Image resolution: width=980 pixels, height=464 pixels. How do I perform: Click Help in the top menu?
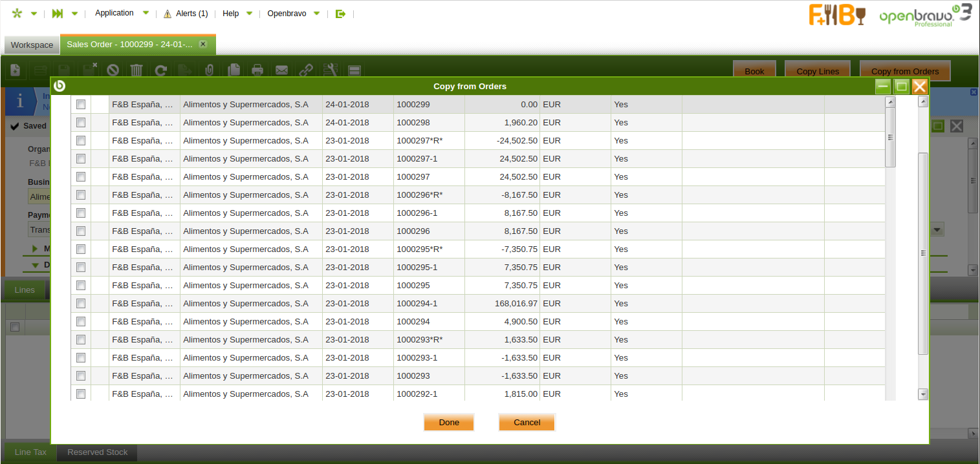[x=230, y=14]
